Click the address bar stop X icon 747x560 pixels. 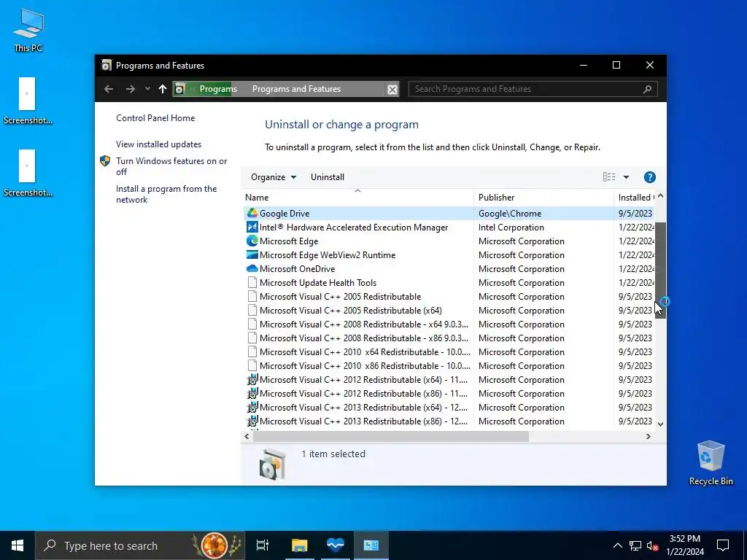click(392, 90)
